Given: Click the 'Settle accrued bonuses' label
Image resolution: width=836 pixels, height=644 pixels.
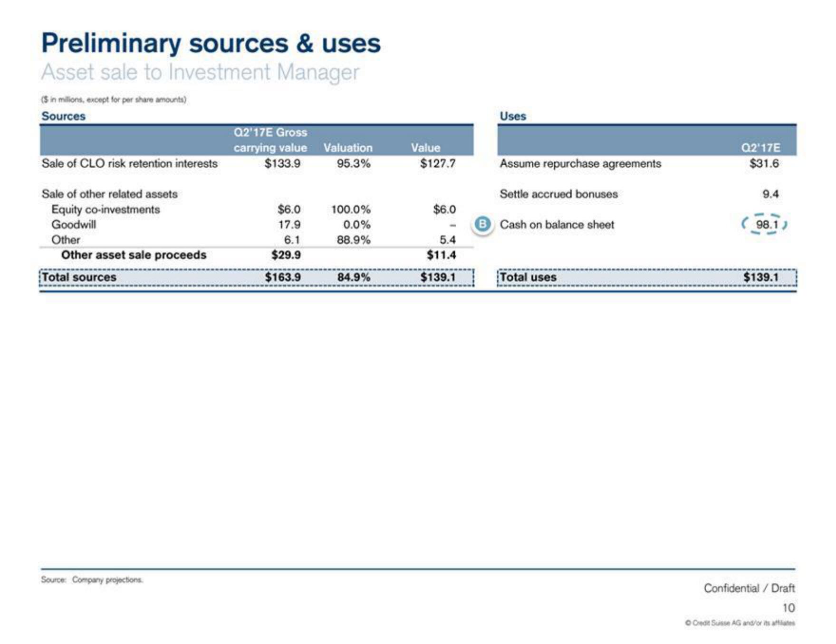Looking at the screenshot, I should 558,194.
